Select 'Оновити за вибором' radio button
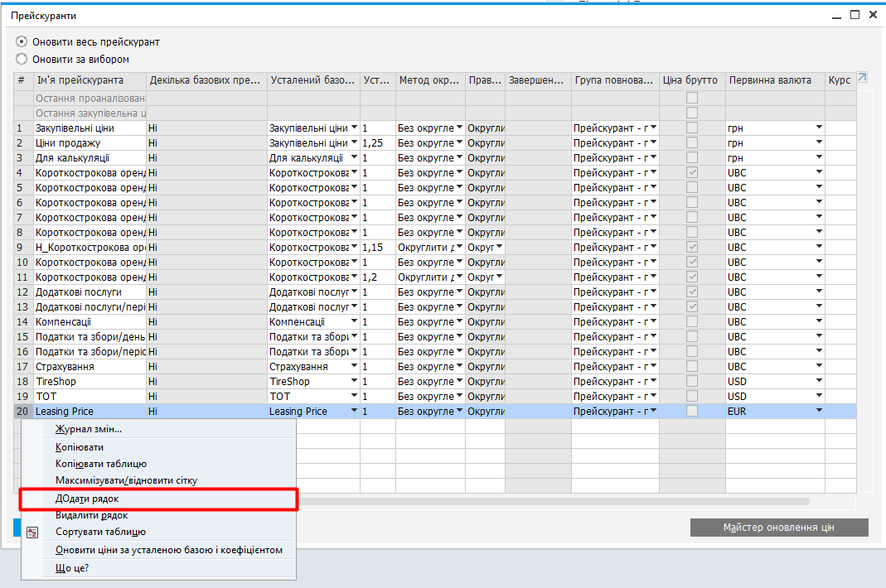 [22, 60]
